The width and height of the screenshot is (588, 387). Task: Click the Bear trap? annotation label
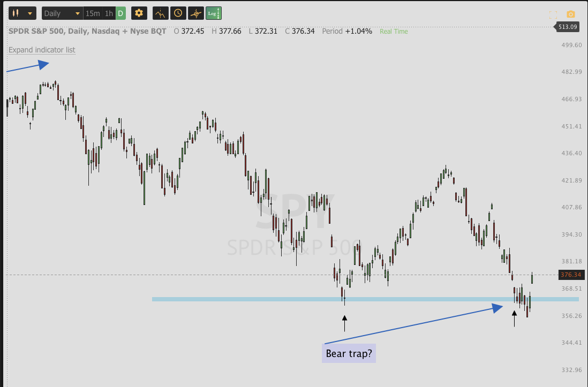click(x=349, y=353)
